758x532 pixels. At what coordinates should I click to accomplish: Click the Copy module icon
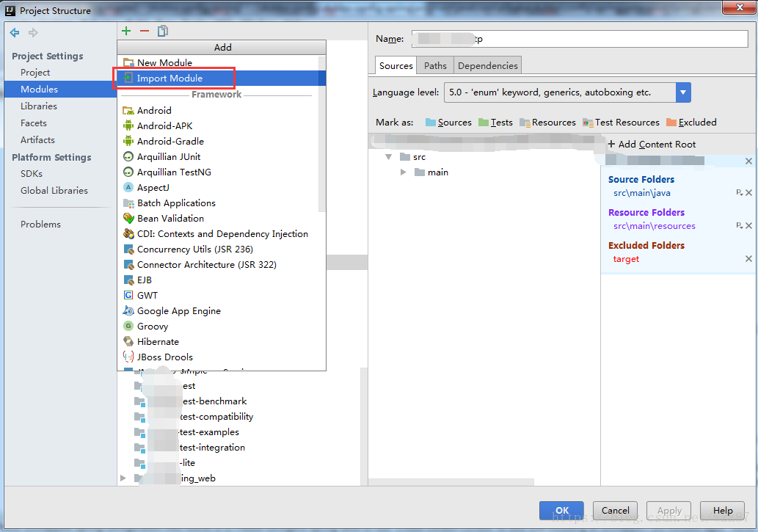coord(162,31)
